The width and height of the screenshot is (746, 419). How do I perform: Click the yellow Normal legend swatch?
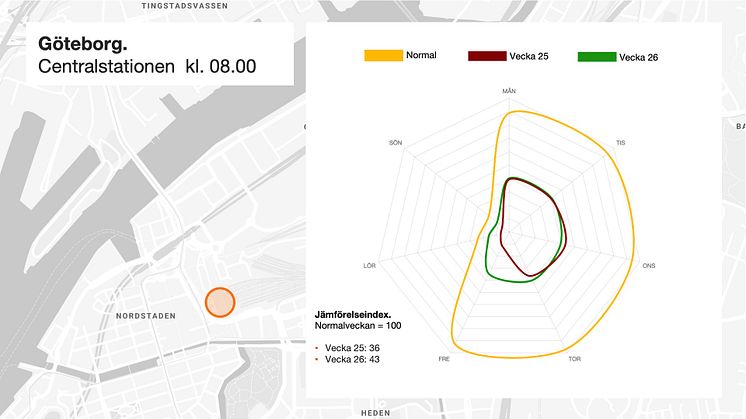coord(383,56)
